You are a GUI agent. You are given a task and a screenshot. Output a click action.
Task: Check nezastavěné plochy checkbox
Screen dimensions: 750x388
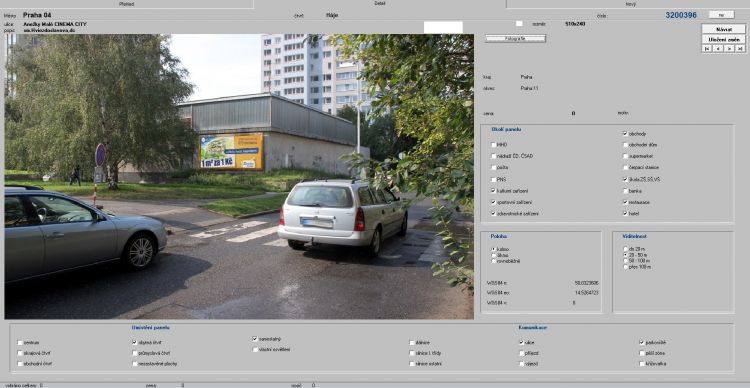(x=134, y=364)
